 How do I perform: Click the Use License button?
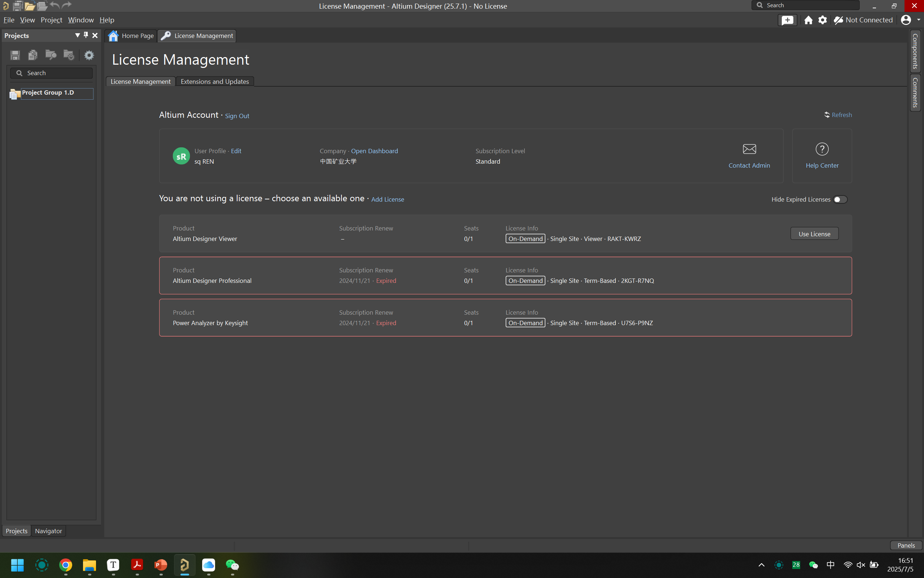point(814,234)
